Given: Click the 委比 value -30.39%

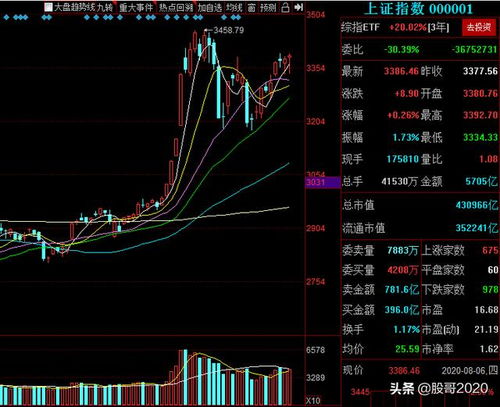Looking at the screenshot, I should [401, 50].
